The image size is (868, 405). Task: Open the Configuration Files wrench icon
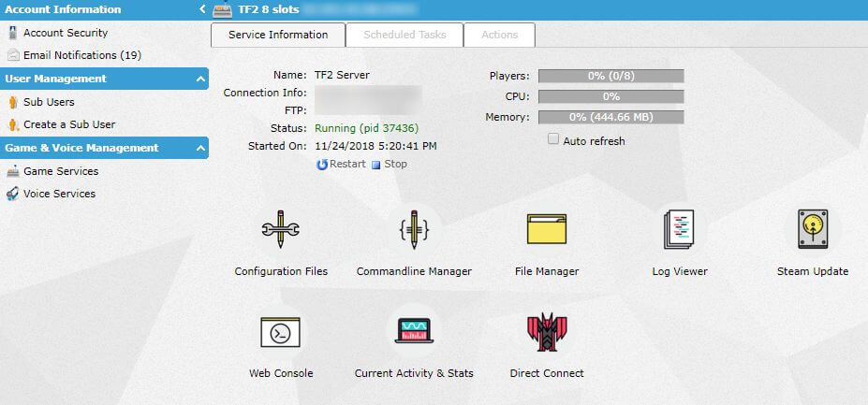coord(280,229)
